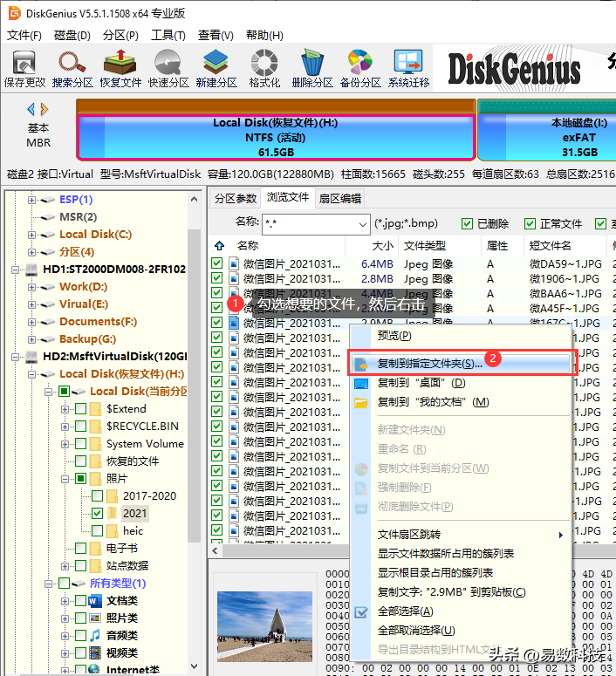
Task: Choose 显示文件数据所占用的簇列表 menu entry
Action: tap(446, 554)
